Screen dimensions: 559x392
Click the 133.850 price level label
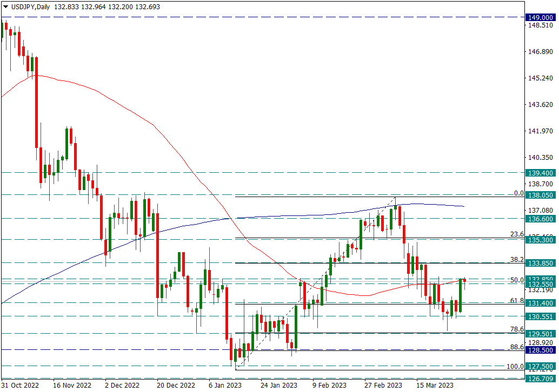[541, 263]
